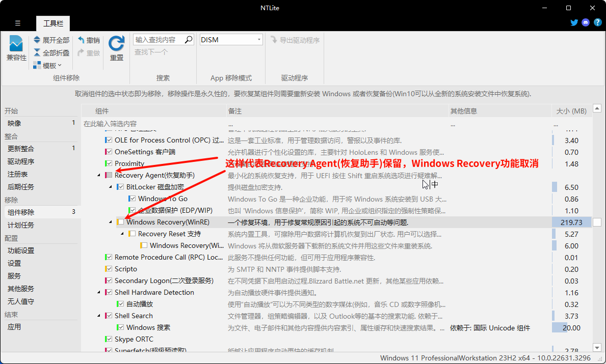
Task: Open 计划任务 in the sidebar
Action: click(41, 225)
